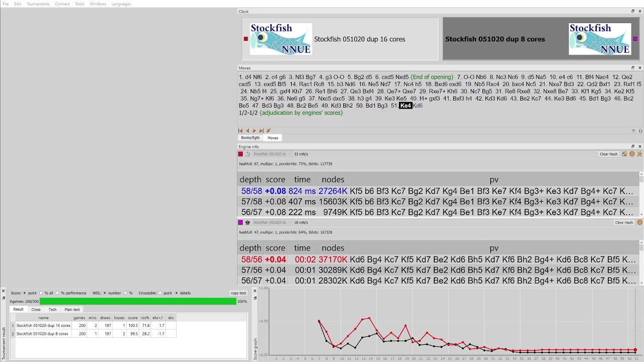Float the Clock panel

tap(633, 11)
